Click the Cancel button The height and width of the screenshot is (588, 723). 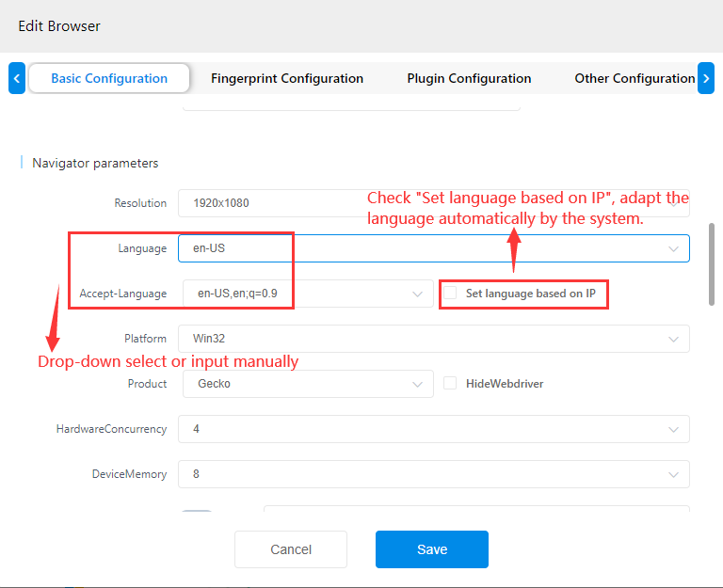point(291,549)
